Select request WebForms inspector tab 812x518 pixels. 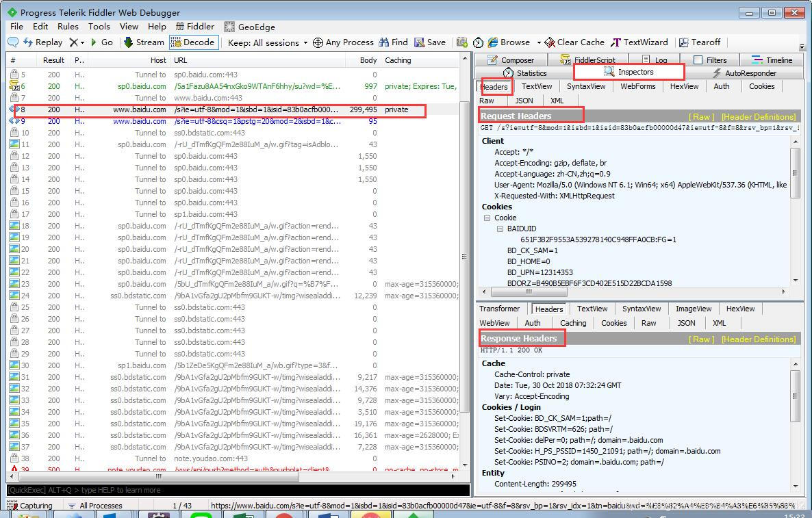[x=637, y=86]
